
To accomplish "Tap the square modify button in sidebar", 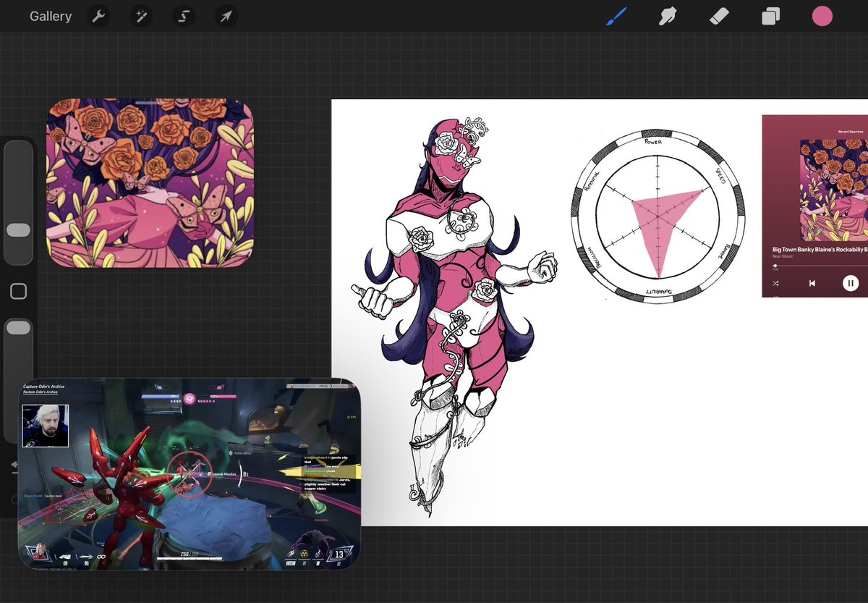I will (x=18, y=291).
